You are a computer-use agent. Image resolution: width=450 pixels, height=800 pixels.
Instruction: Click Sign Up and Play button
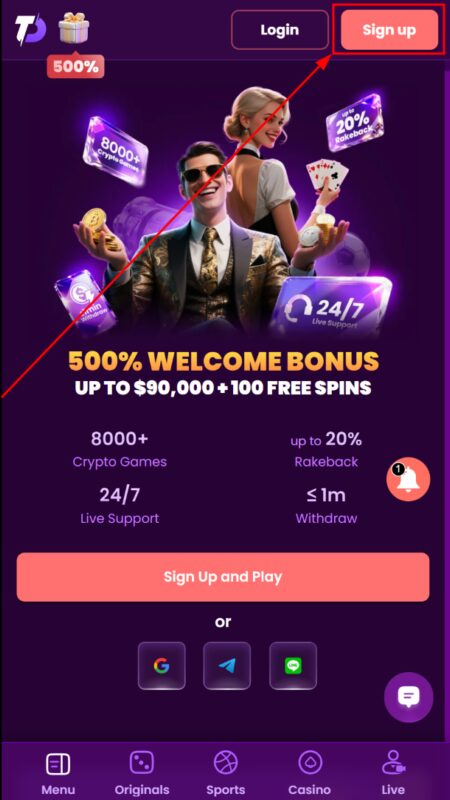[x=223, y=577]
